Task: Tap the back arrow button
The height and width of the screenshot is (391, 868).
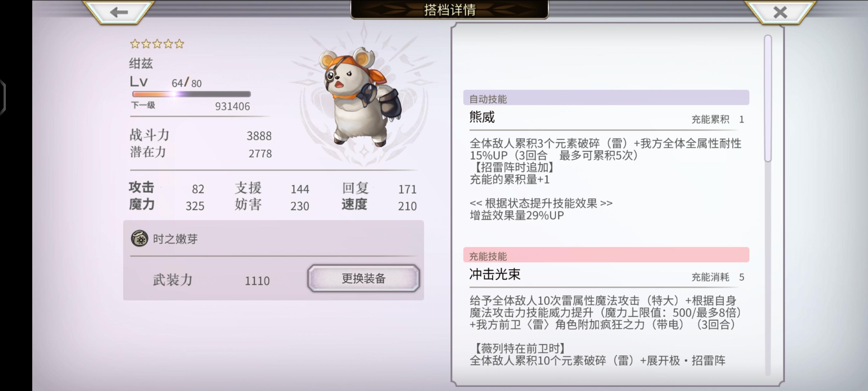Action: click(119, 12)
